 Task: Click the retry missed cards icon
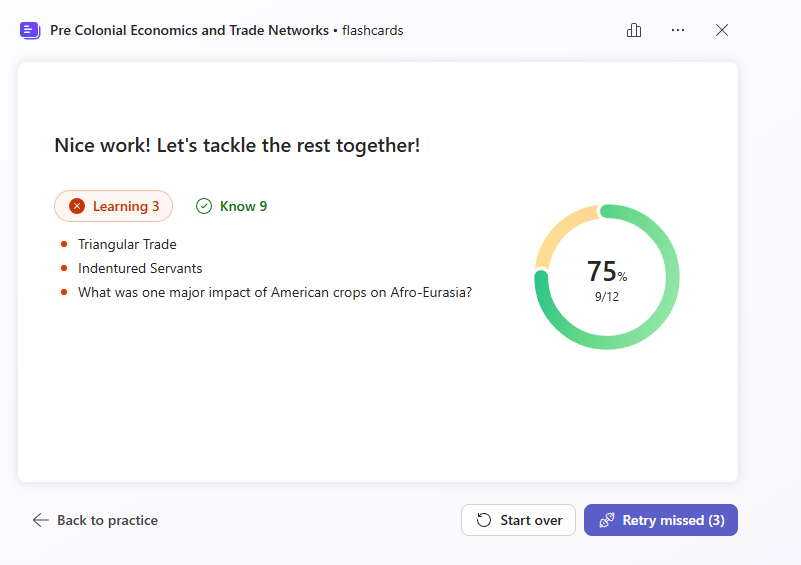pos(606,520)
